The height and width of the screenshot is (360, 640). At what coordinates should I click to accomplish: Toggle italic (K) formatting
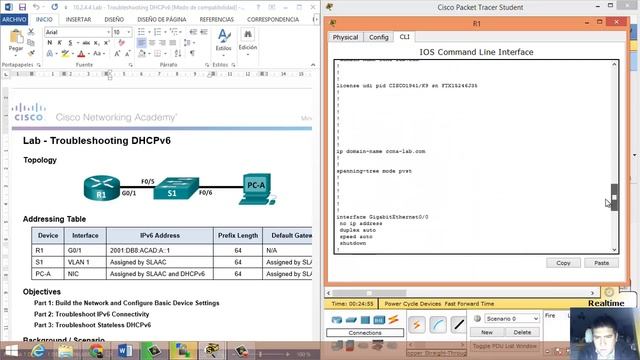pos(60,42)
